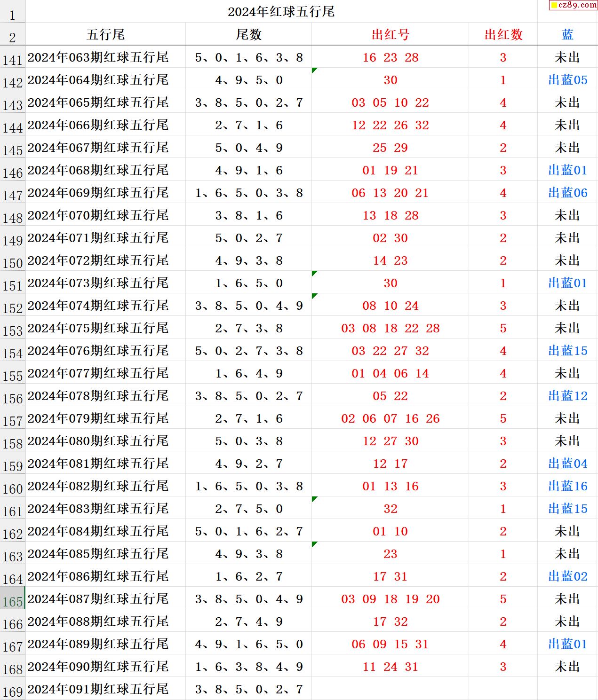The image size is (598, 700).
Task: Select the title cell 2024年红球五行尾
Action: click(281, 12)
